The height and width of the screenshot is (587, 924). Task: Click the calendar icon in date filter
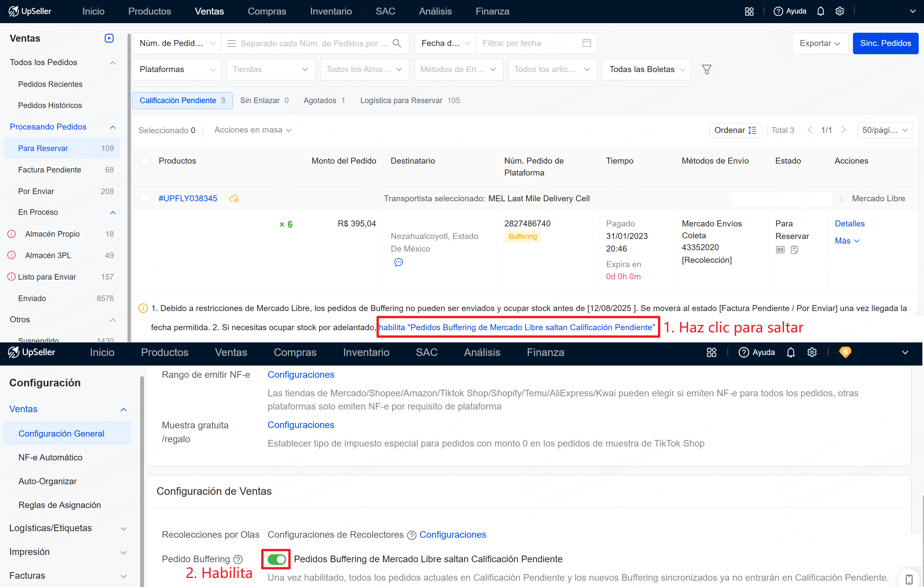[586, 43]
